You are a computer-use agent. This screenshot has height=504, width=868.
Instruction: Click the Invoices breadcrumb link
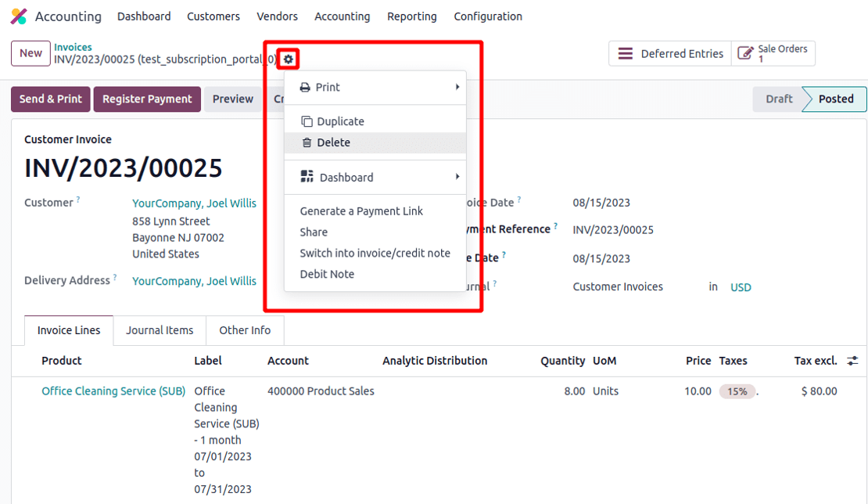tap(73, 48)
